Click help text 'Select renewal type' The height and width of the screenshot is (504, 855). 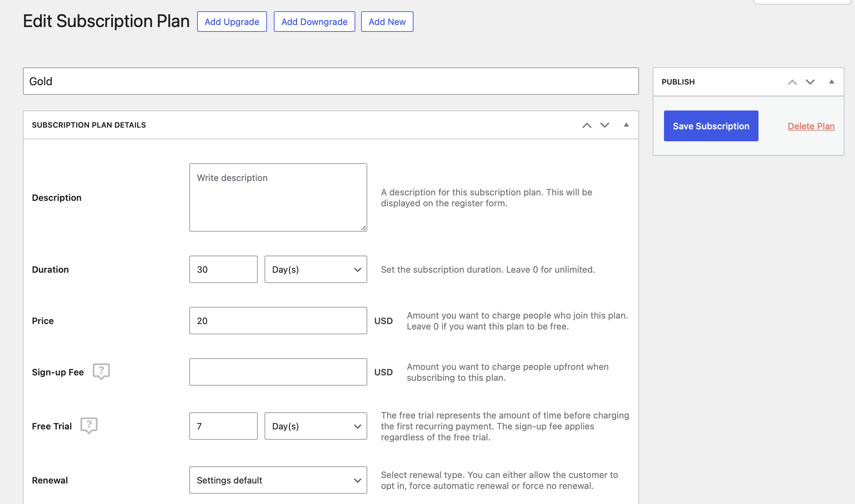pos(499,480)
